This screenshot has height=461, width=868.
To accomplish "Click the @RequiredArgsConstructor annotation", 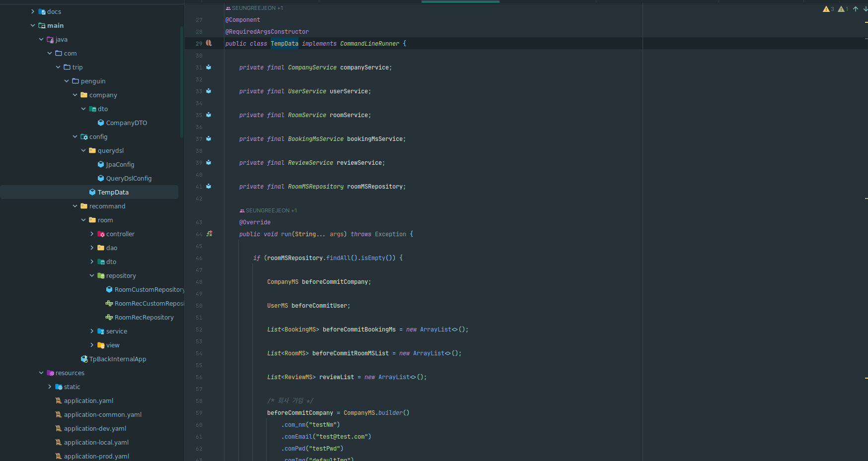I will click(267, 32).
